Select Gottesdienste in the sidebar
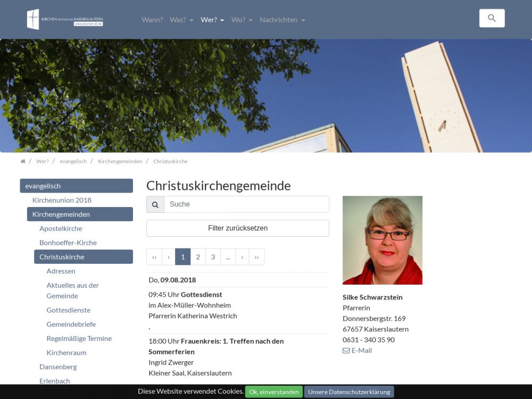The height and width of the screenshot is (399, 532). point(68,310)
